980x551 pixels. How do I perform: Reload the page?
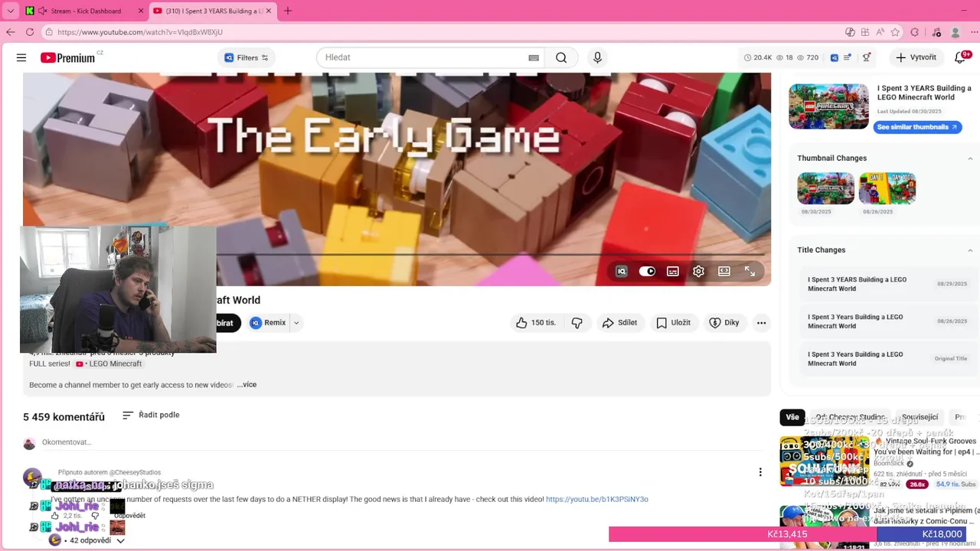30,32
